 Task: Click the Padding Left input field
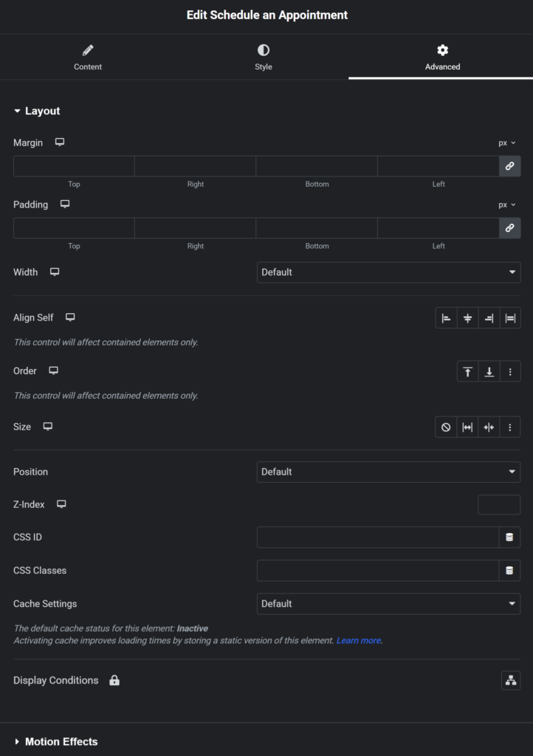(x=438, y=227)
